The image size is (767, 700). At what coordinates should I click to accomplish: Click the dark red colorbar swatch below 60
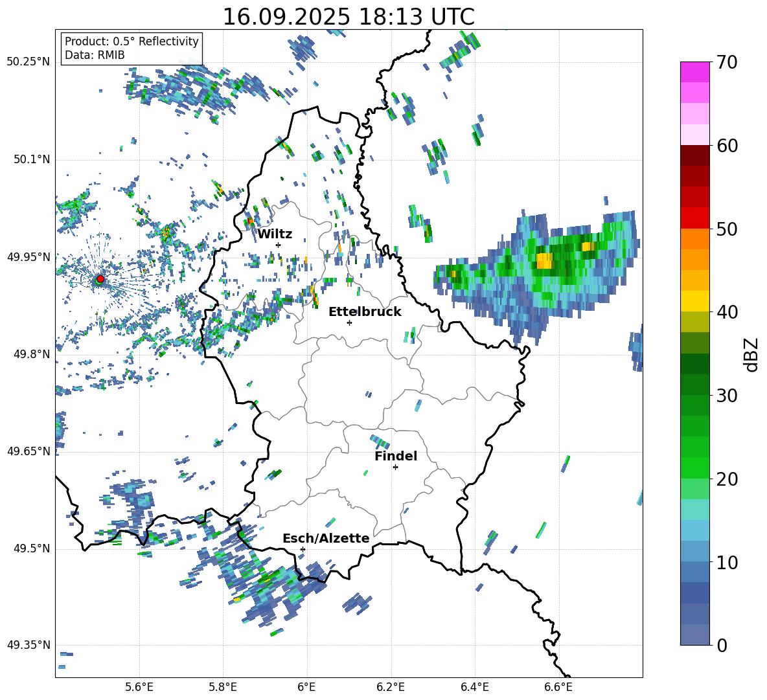point(694,155)
